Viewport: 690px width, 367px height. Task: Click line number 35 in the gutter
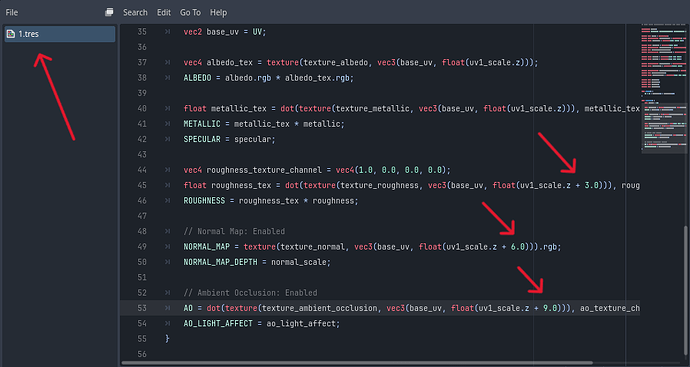142,32
